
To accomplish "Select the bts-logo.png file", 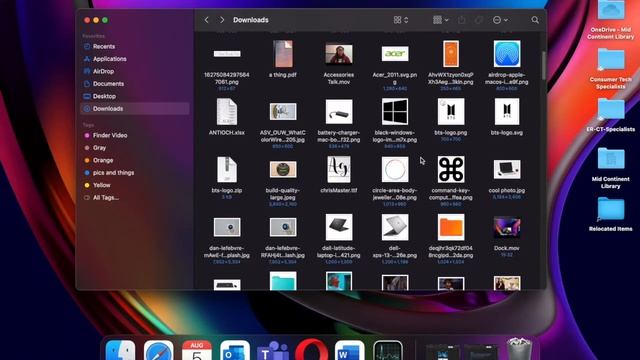I will point(451,111).
